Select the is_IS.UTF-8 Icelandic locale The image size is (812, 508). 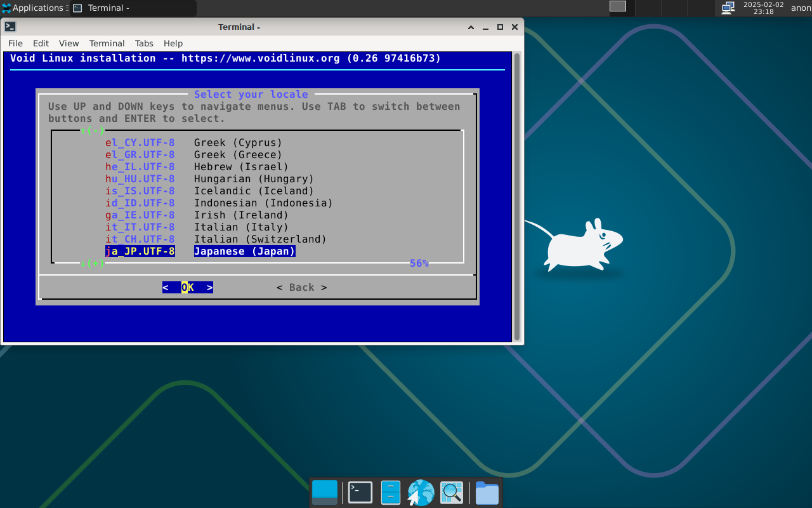click(x=210, y=191)
